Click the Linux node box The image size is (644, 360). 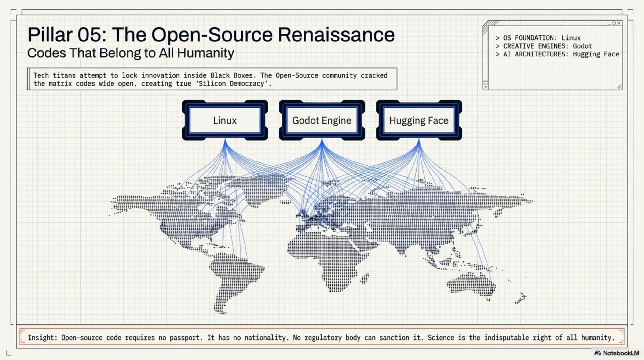[x=225, y=120]
